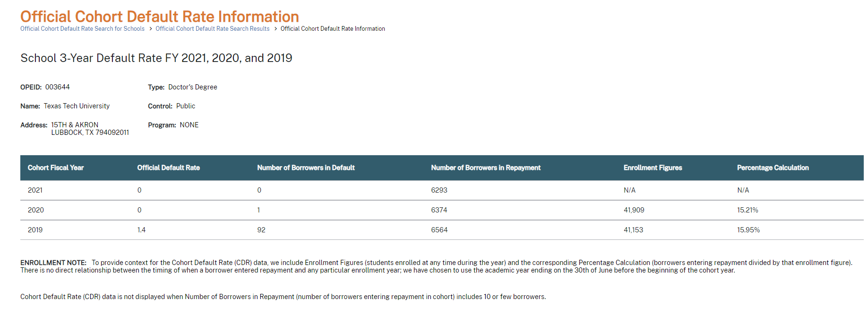Open Official Cohort Default Rate Search for Schools link
868x309 pixels.
(82, 29)
